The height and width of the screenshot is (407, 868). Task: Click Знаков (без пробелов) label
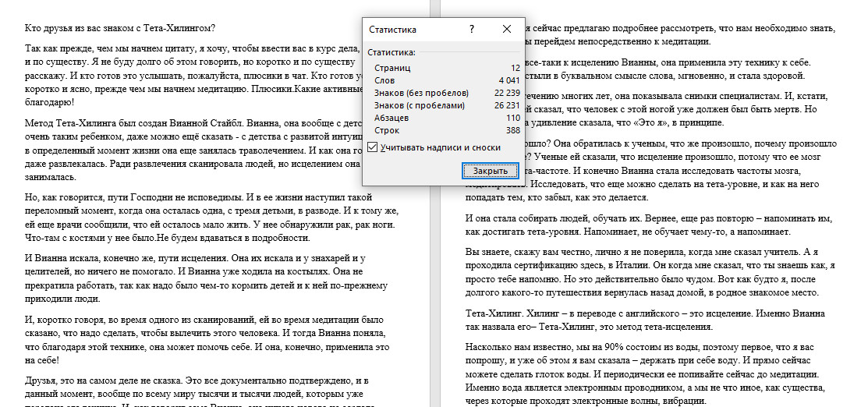coord(421,93)
